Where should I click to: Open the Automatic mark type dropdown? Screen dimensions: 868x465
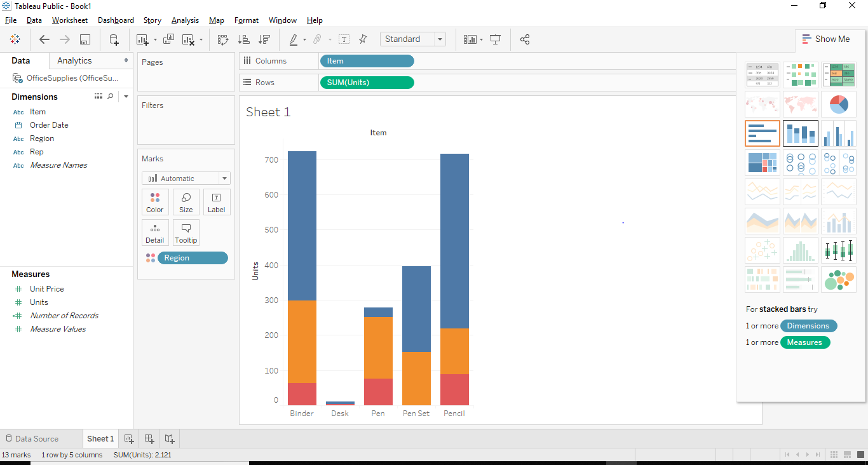click(224, 178)
